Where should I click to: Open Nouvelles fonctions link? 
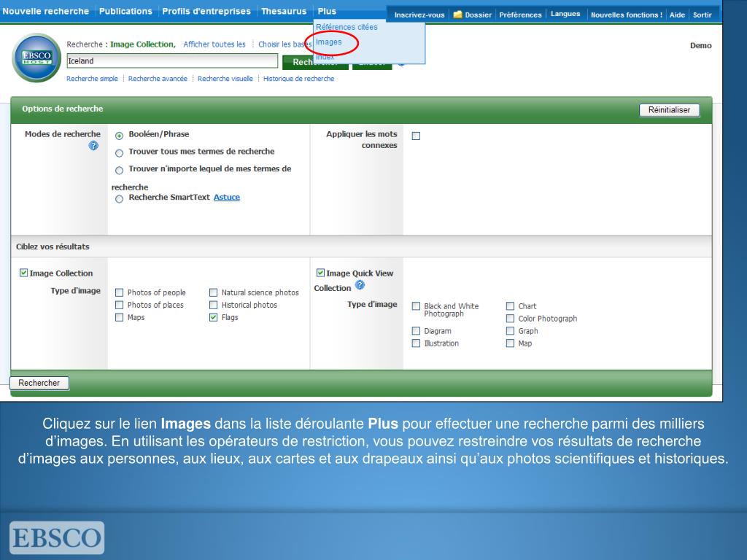point(627,15)
